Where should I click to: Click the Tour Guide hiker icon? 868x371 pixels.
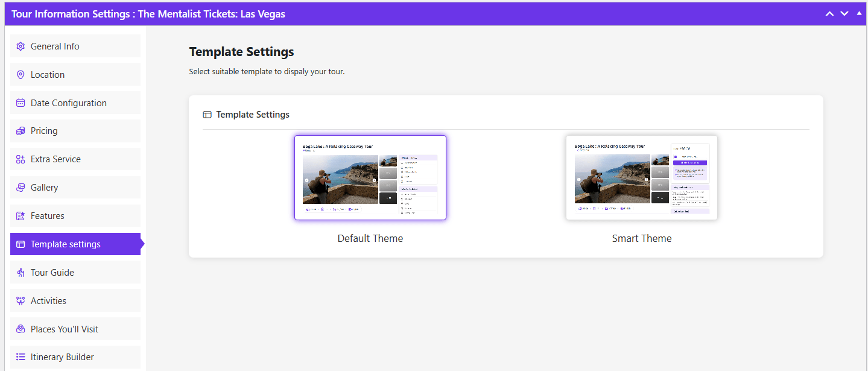pos(21,273)
